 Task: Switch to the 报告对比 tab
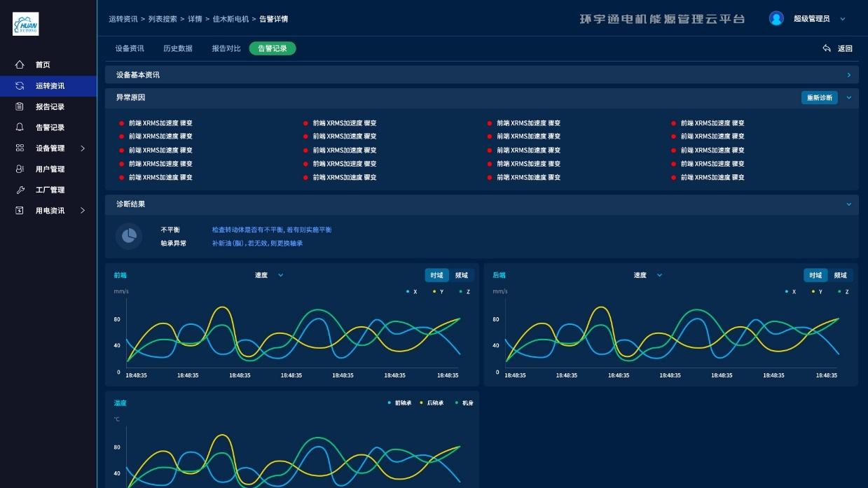[226, 48]
